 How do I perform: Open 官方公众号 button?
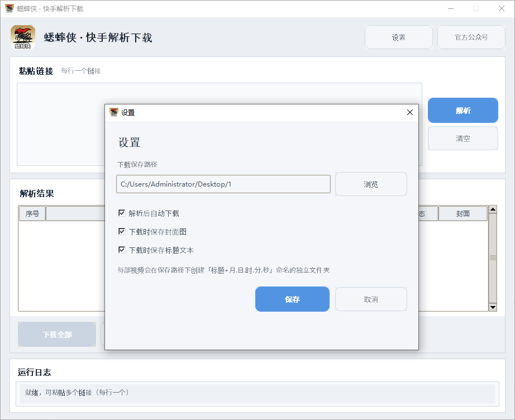click(471, 37)
